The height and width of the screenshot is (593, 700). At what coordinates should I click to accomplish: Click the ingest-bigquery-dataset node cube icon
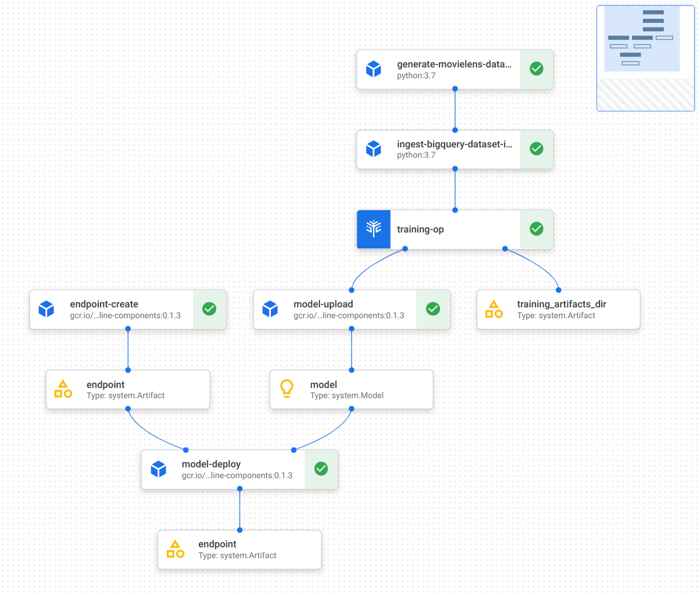[374, 149]
